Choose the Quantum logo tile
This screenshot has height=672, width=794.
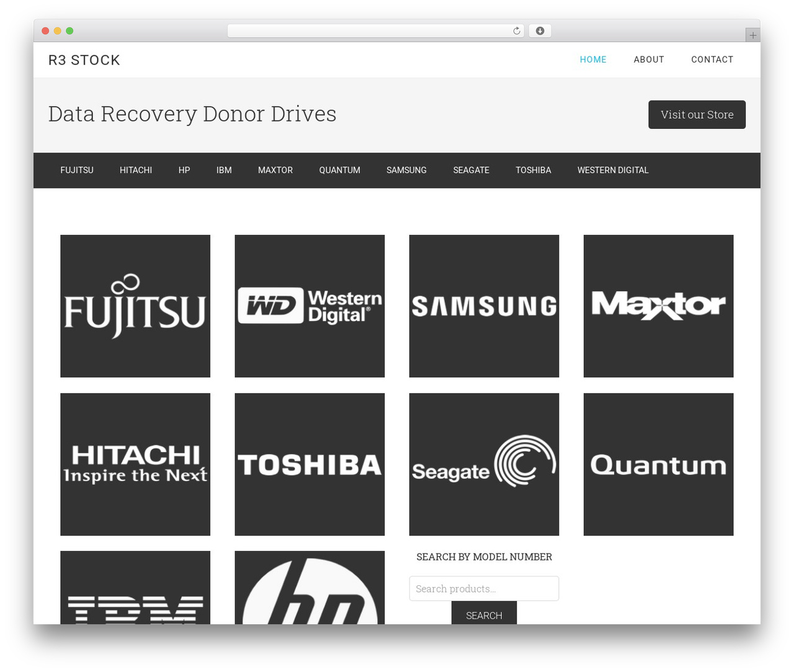coord(658,464)
